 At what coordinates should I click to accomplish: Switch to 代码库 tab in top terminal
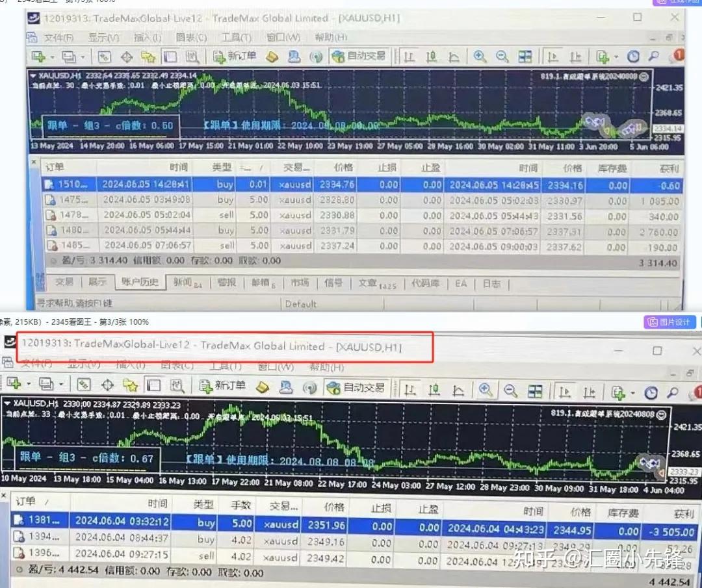[425, 283]
